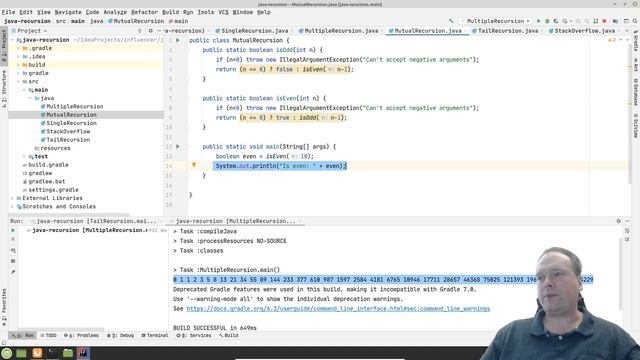Open the terminal icon in the taskbar
The image size is (640, 360).
pos(52,353)
